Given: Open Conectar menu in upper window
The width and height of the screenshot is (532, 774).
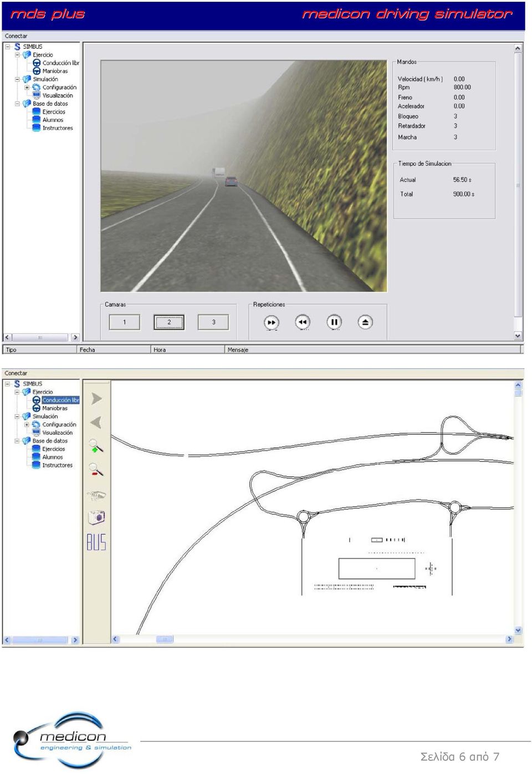Looking at the screenshot, I should (x=16, y=36).
